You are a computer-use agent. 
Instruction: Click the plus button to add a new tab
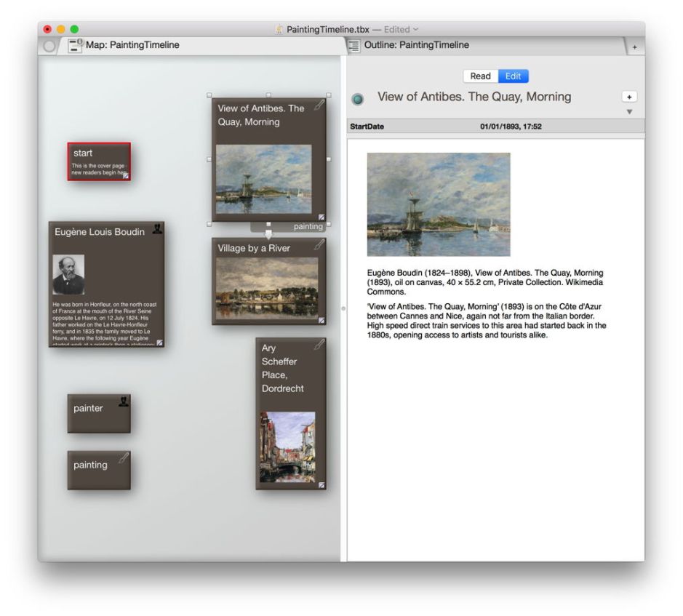tap(634, 47)
